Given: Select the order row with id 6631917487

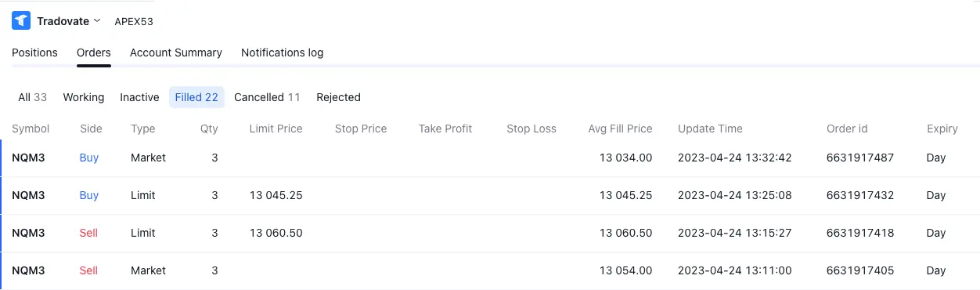Looking at the screenshot, I should tap(490, 158).
